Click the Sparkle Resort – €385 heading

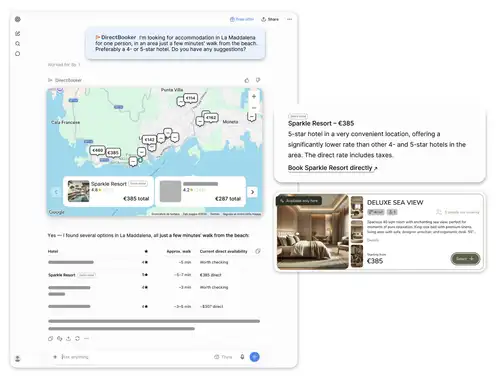[x=321, y=123]
